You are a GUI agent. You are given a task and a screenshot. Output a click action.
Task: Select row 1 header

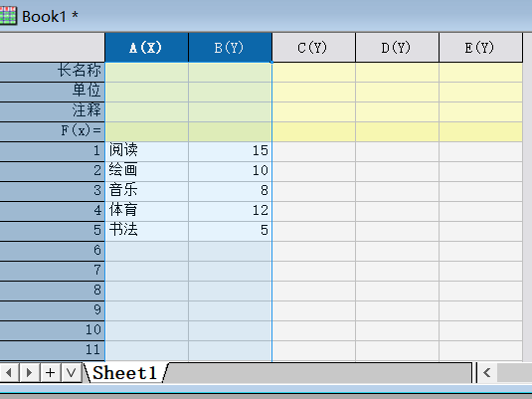click(53, 151)
